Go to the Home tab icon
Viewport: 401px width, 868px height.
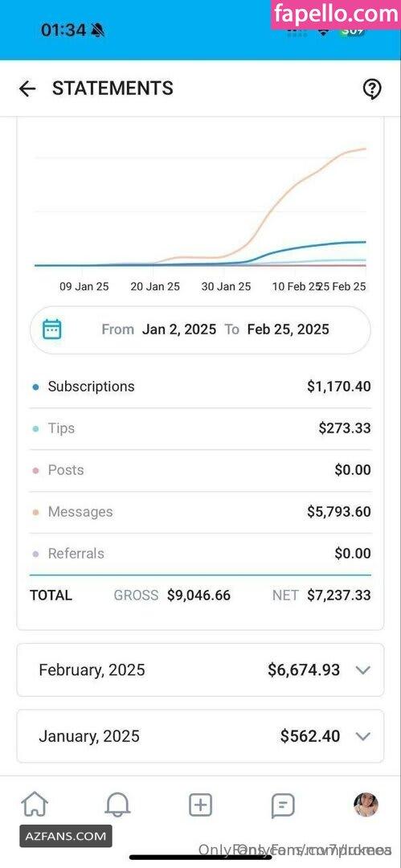(35, 805)
